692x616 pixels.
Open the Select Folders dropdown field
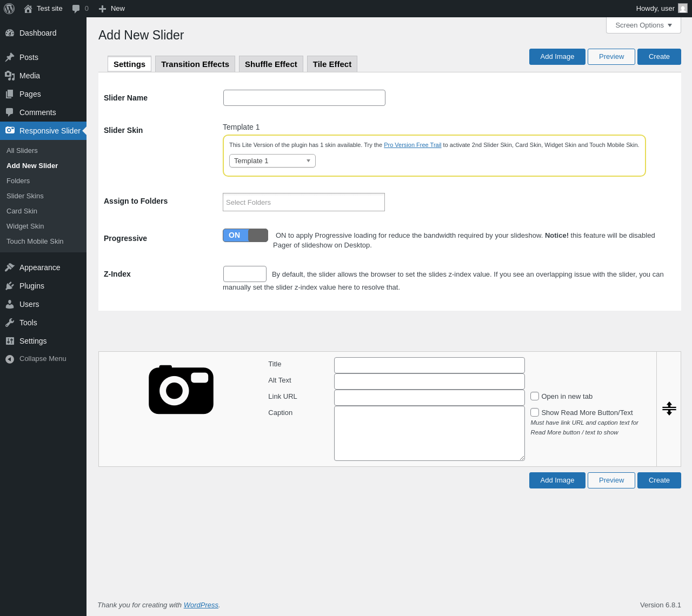[304, 202]
